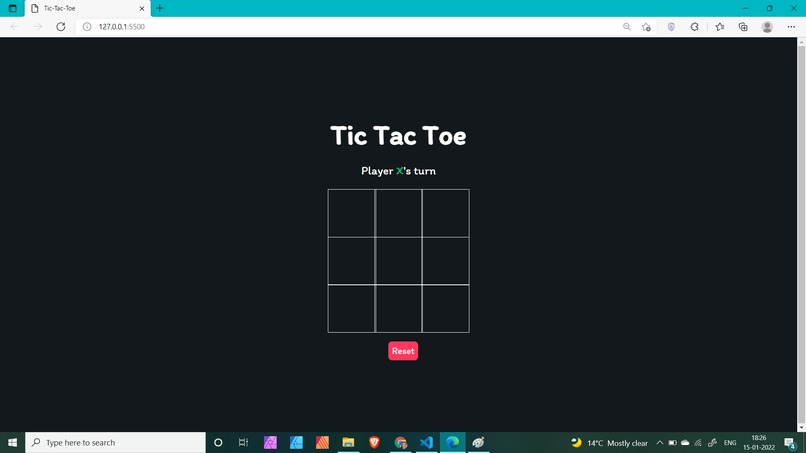Click the site information icon in address bar
The height and width of the screenshot is (453, 806).
tap(87, 27)
